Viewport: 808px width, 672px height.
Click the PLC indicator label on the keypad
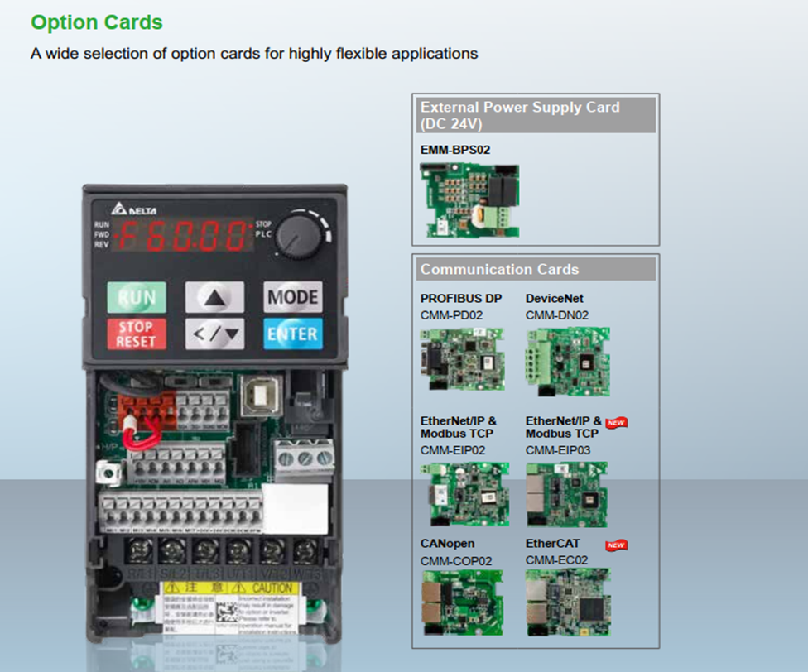click(263, 233)
